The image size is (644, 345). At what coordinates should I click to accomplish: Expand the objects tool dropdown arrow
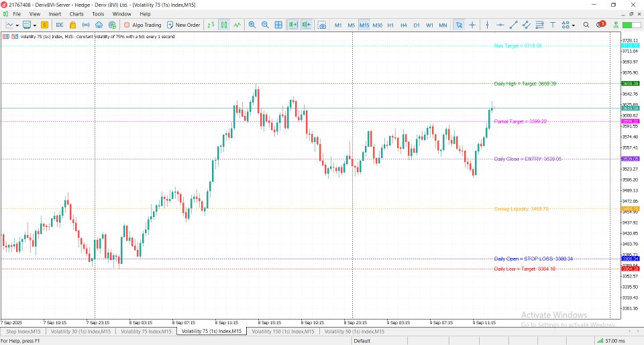tap(574, 25)
